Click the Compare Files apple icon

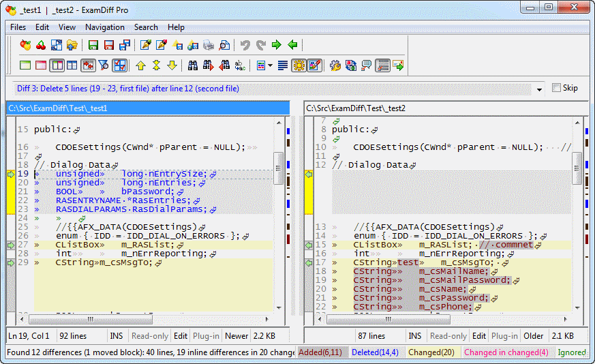click(x=25, y=45)
